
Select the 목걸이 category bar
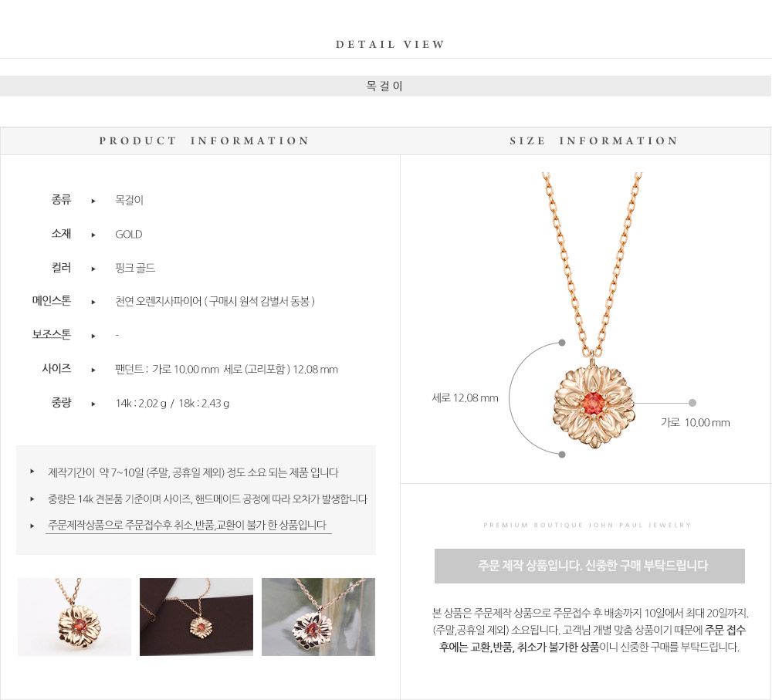[x=385, y=86]
